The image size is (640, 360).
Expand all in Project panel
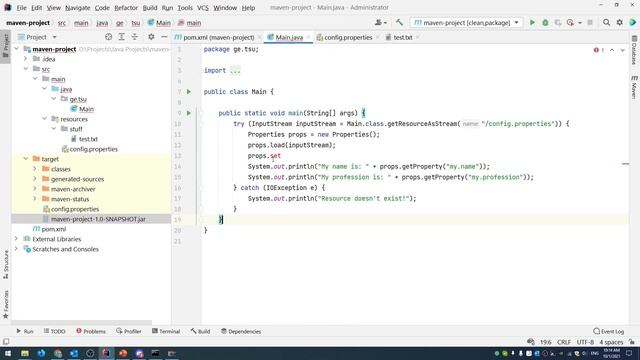coord(122,37)
